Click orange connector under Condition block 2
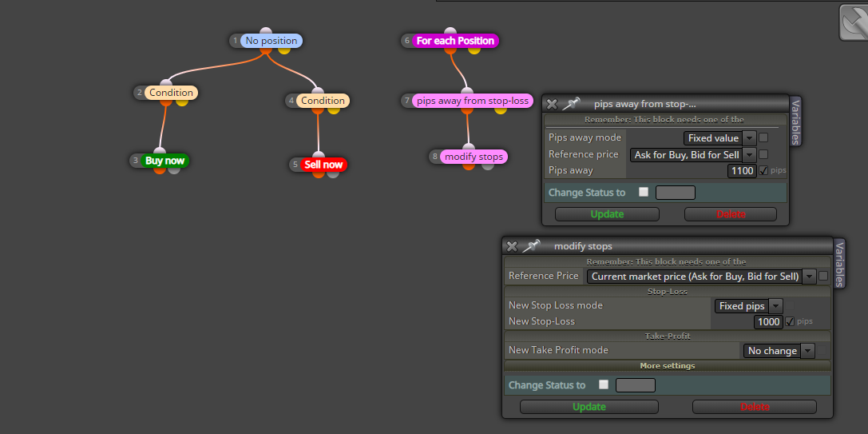The height and width of the screenshot is (434, 868). point(166,102)
